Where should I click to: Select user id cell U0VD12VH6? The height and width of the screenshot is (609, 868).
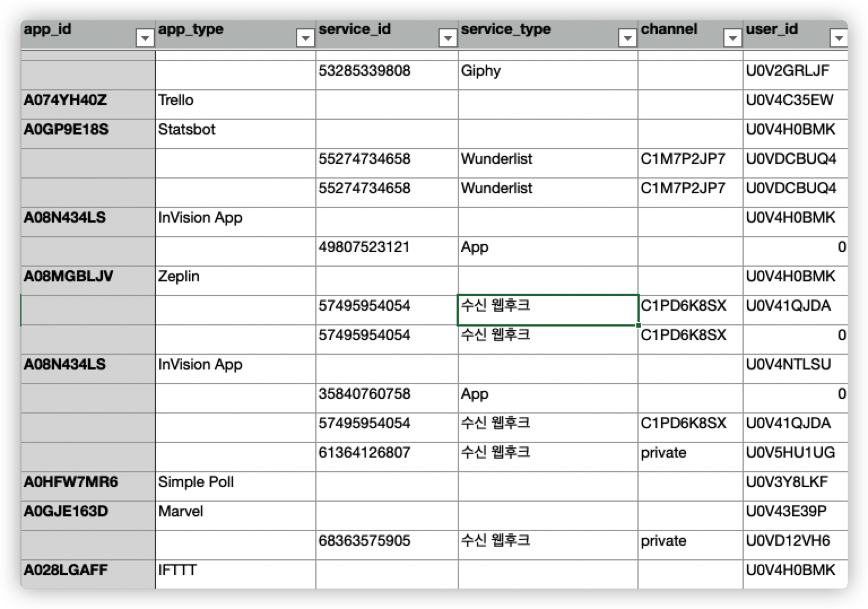point(796,545)
